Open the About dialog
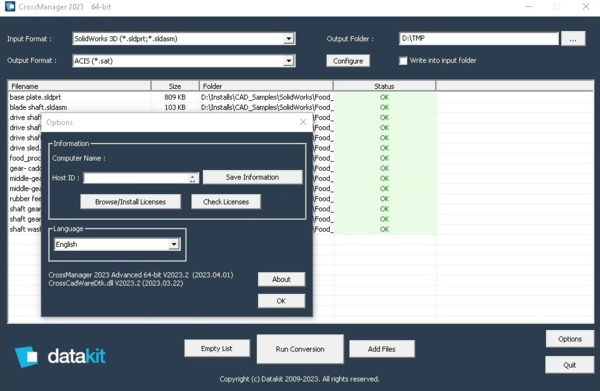The height and width of the screenshot is (391, 600). (281, 279)
